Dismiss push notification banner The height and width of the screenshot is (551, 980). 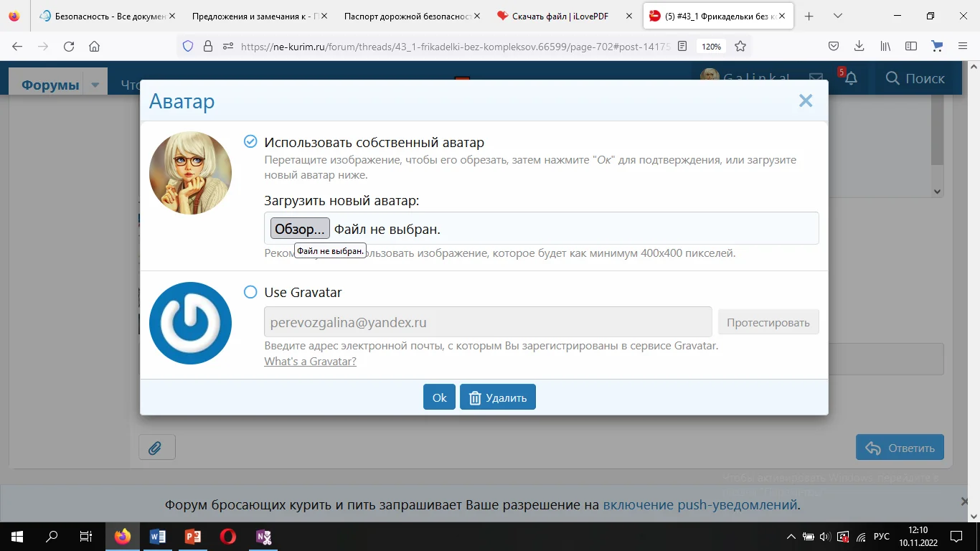click(x=965, y=501)
